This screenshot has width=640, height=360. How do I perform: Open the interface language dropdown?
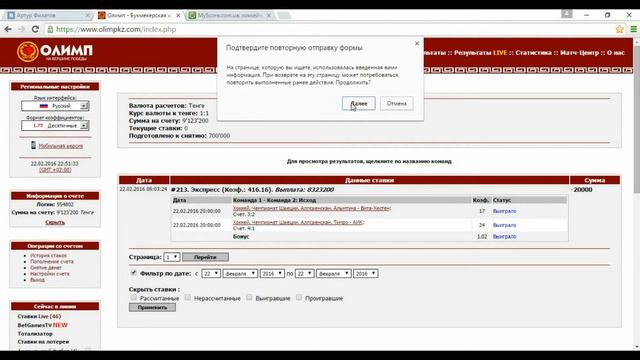55,106
